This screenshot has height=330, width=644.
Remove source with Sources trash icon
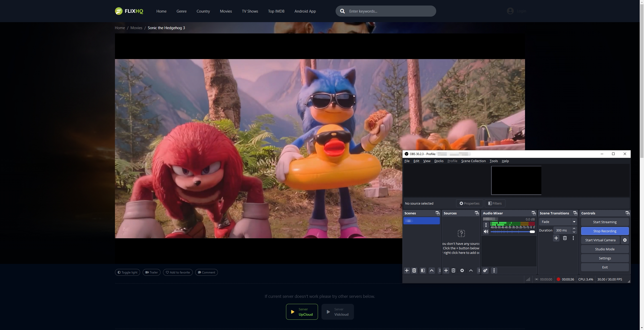pos(453,270)
